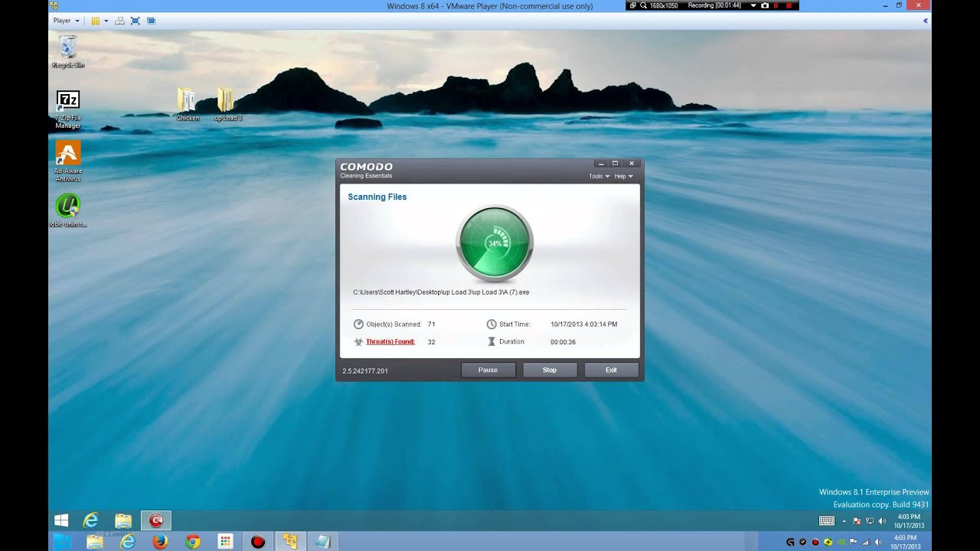The height and width of the screenshot is (551, 980).
Task: Click recording bar camera snapshot icon
Action: (765, 5)
